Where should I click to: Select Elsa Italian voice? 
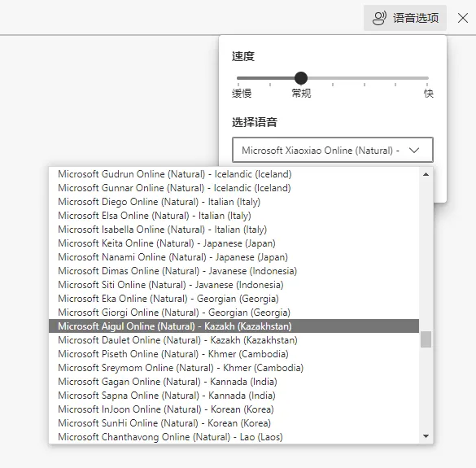(234, 216)
